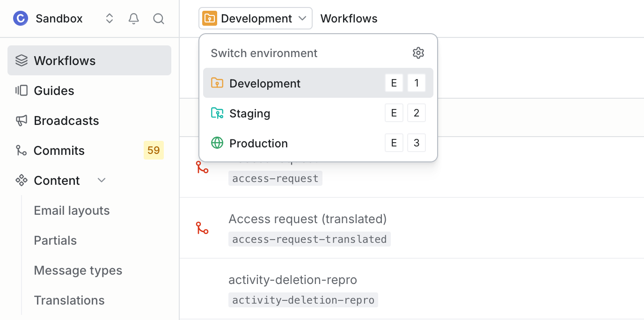Click the Commits branch icon
Viewport: 644px width, 320px height.
21,150
